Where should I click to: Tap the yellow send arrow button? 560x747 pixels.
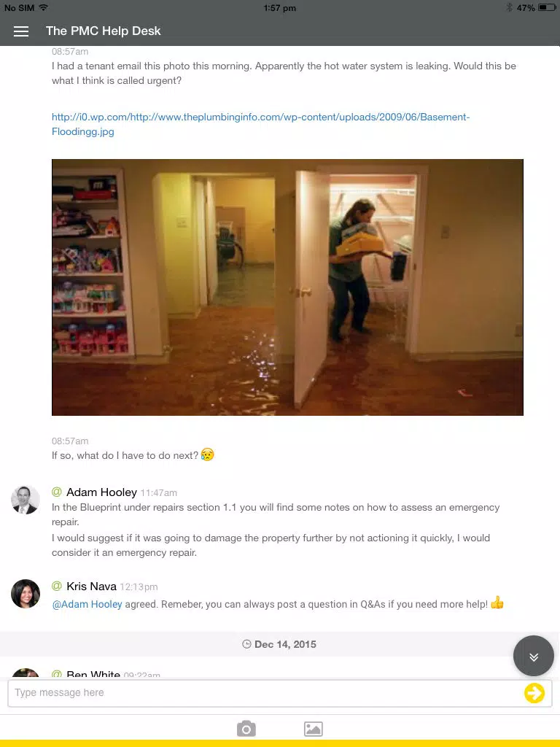(x=534, y=693)
